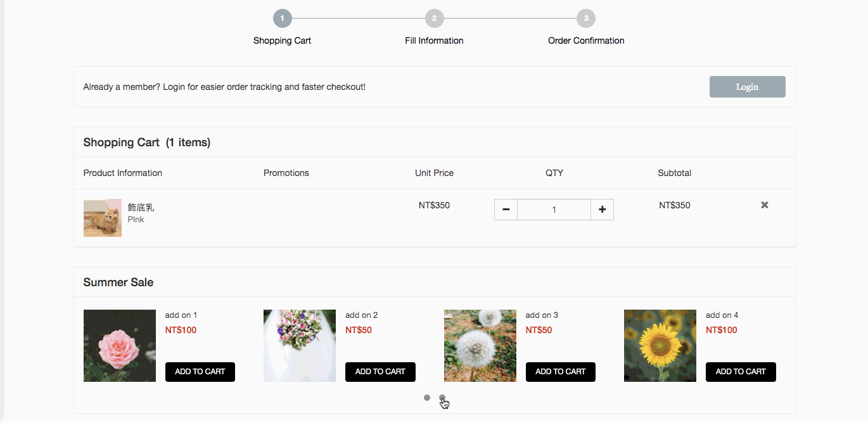Image resolution: width=868 pixels, height=423 pixels.
Task: Click the step 1 Shopping Cart circle
Action: 282,18
